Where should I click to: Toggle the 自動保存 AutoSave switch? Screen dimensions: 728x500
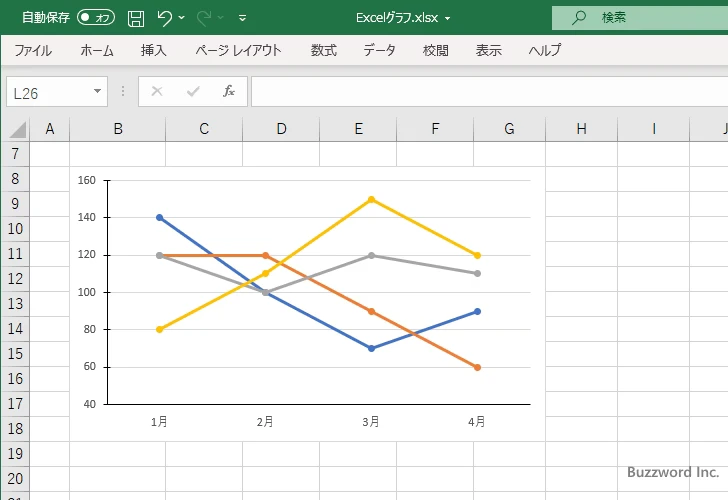pyautogui.click(x=96, y=18)
